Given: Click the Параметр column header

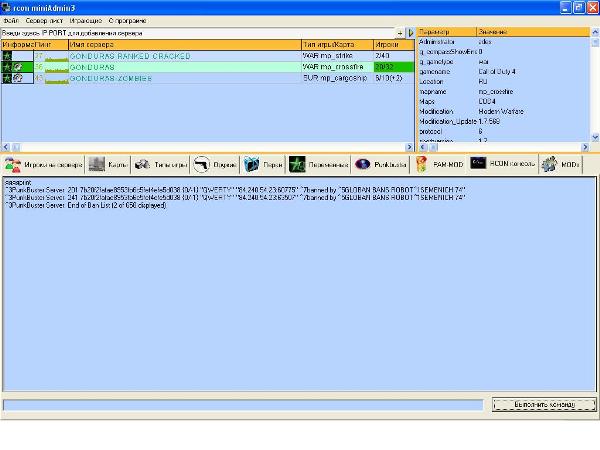Looking at the screenshot, I should [x=447, y=32].
